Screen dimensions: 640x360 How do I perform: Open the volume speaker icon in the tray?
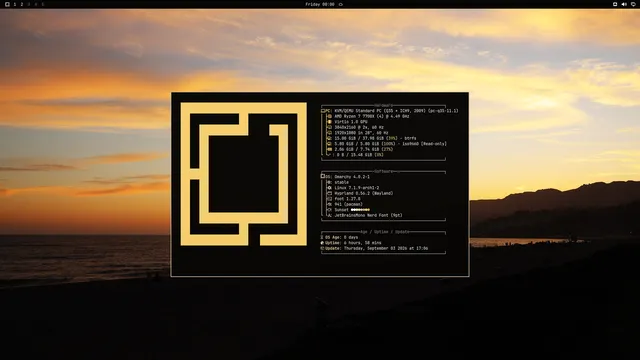click(x=624, y=4)
